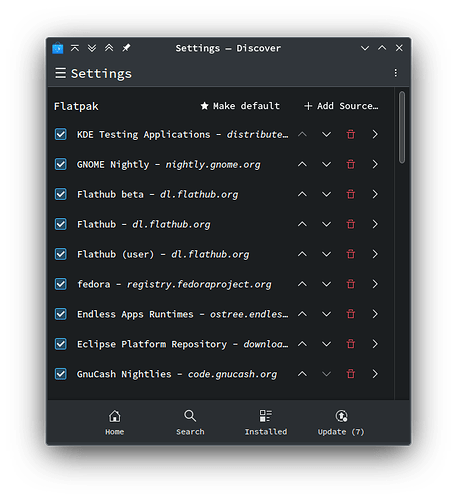Image resolution: width=457 pixels, height=500 pixels.
Task: Select the GnuCash Nightlies row text
Action: 177,374
